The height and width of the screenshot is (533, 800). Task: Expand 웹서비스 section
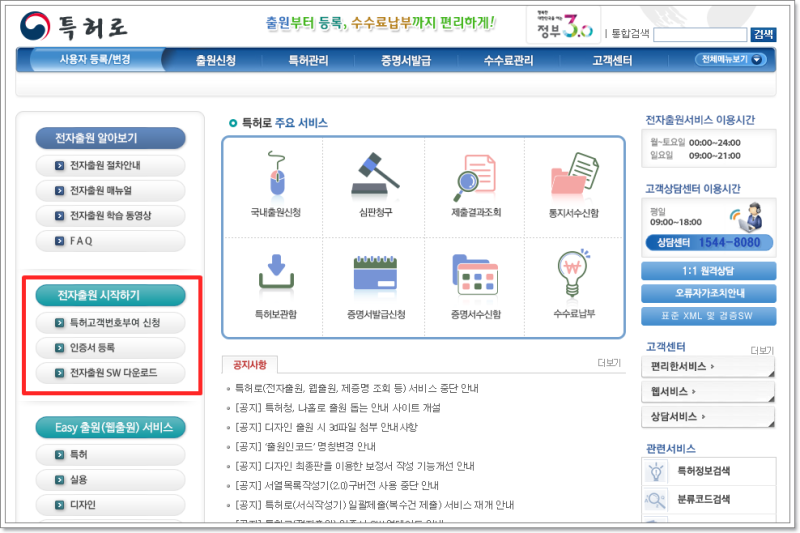(708, 392)
